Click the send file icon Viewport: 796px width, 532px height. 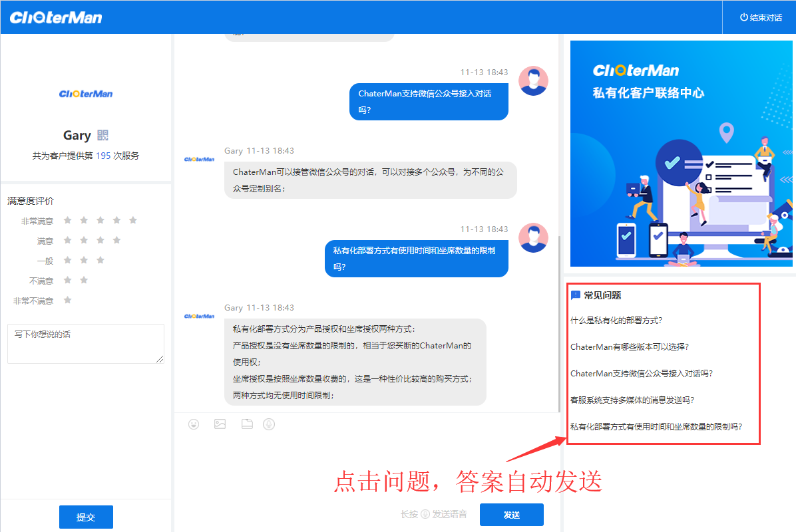coord(247,424)
